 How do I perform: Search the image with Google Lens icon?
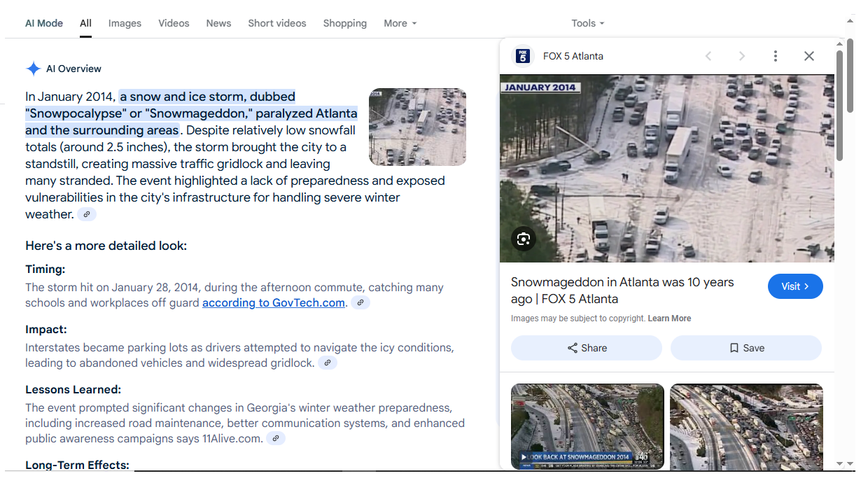pyautogui.click(x=524, y=239)
